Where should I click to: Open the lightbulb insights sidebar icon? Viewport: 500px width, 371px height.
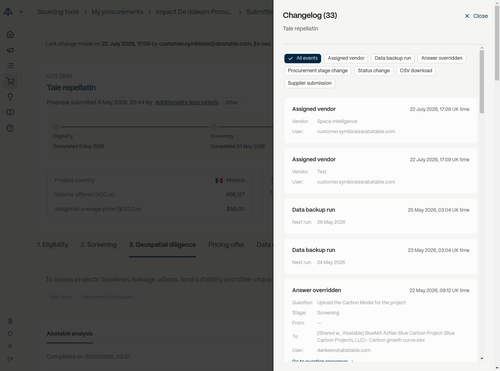pos(10,97)
